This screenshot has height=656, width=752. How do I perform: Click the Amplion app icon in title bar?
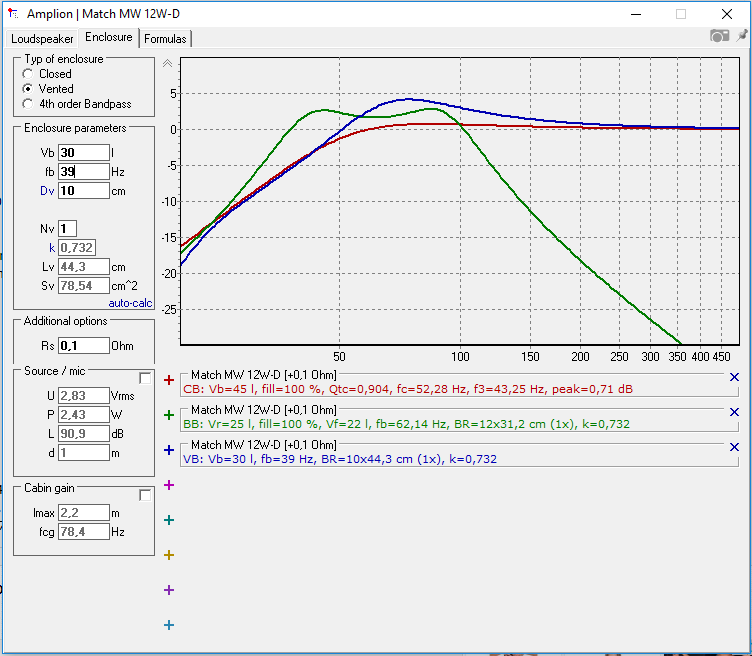click(13, 14)
